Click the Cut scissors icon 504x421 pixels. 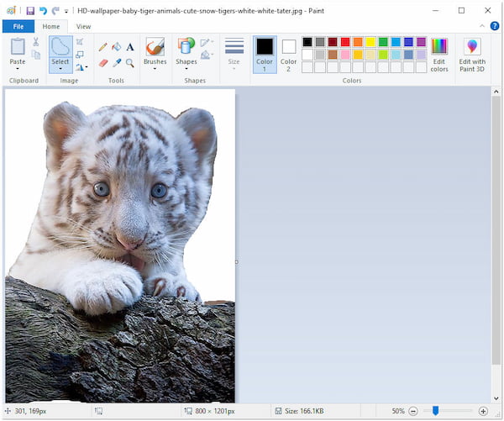click(x=35, y=41)
